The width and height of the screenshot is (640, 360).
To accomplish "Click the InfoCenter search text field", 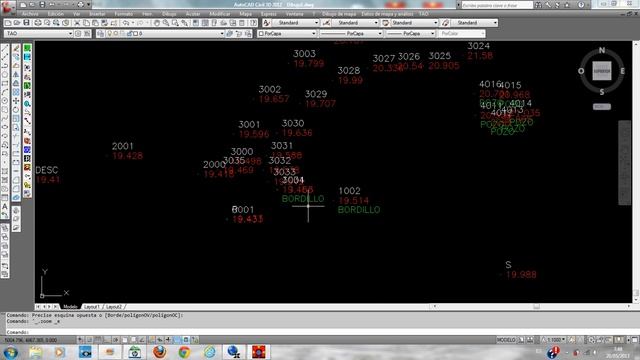I will click(497, 5).
